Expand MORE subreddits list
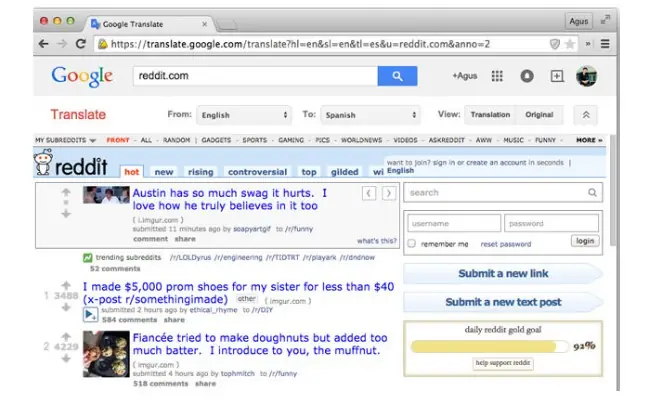This screenshot has width=653, height=402. [589, 140]
